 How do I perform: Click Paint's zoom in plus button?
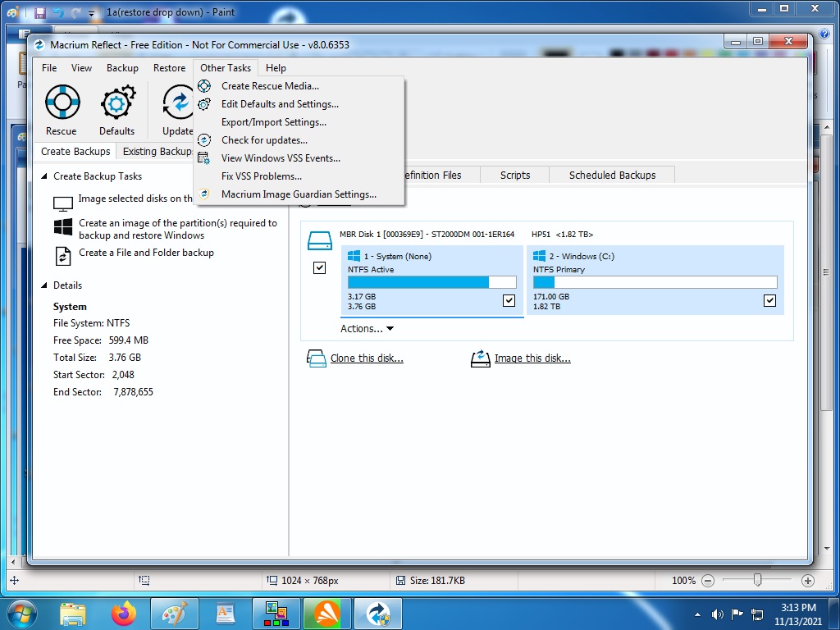pos(808,580)
